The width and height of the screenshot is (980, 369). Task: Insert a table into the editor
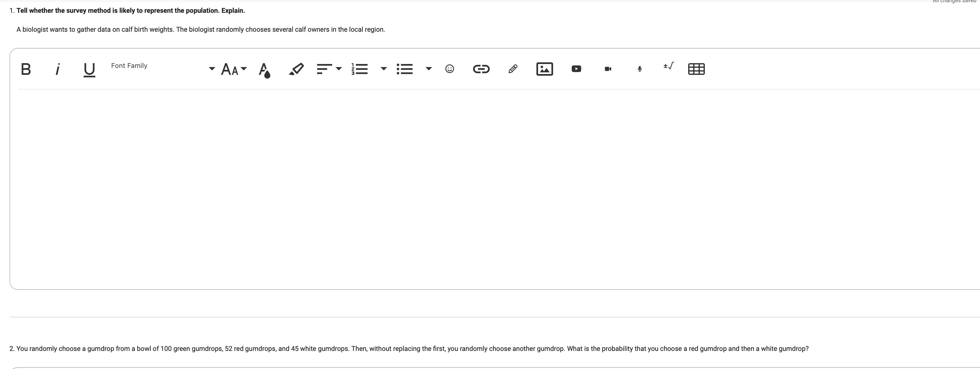[696, 69]
